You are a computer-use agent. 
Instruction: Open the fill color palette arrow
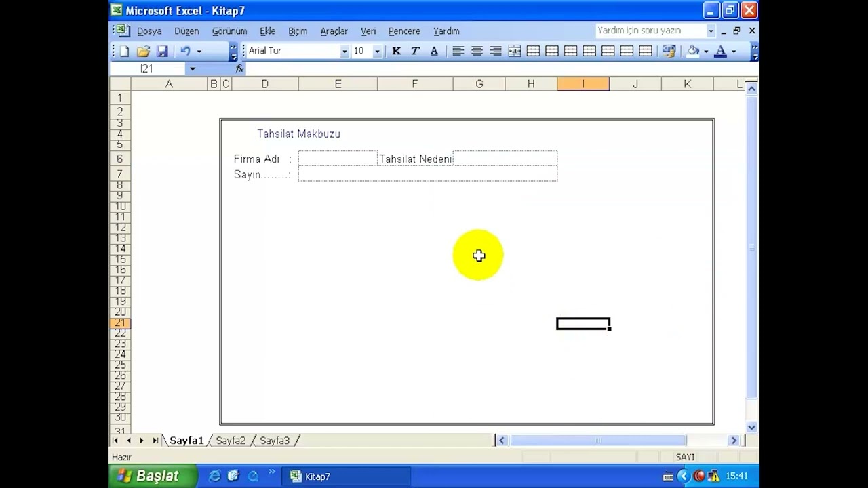[706, 51]
